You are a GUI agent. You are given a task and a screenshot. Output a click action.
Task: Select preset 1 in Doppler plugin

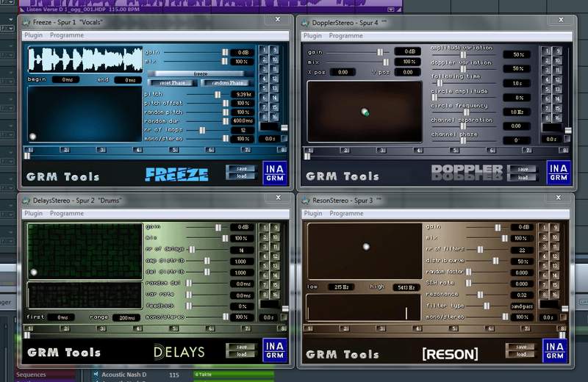547,51
